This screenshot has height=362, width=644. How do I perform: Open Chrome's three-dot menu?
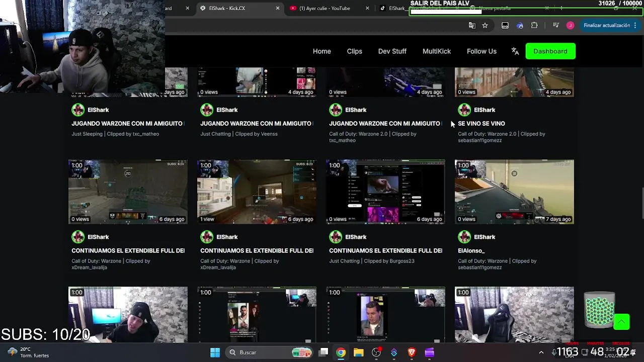point(636,25)
